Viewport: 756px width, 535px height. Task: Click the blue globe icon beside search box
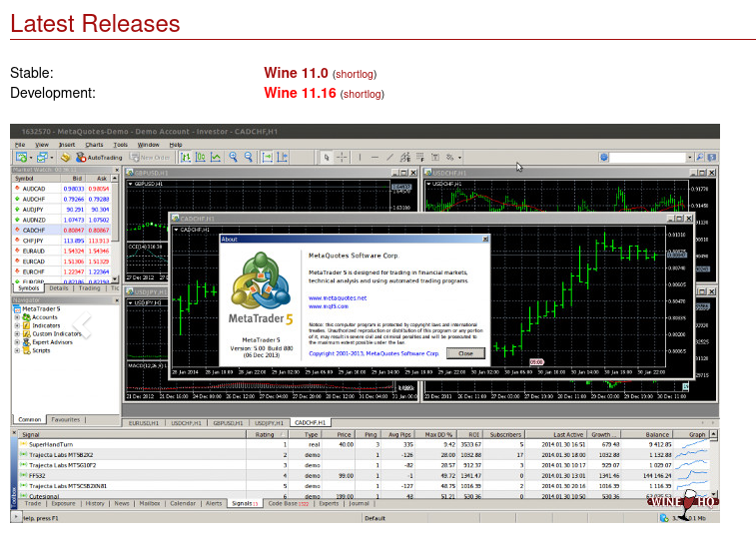[x=603, y=157]
